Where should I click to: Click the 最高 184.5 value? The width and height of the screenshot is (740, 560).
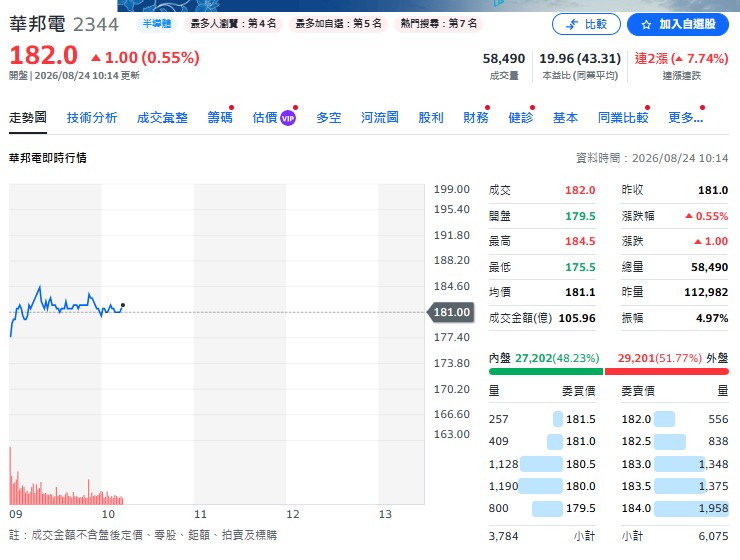[x=580, y=241]
